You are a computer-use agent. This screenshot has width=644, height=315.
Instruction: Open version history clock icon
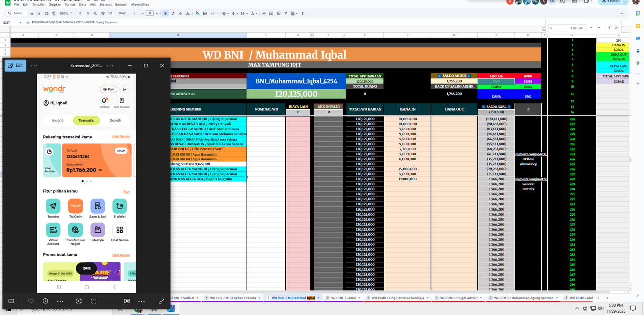562,2
